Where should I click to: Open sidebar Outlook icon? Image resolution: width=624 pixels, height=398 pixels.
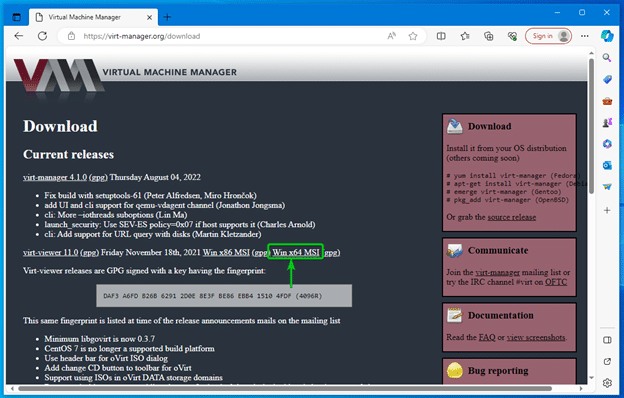[607, 165]
